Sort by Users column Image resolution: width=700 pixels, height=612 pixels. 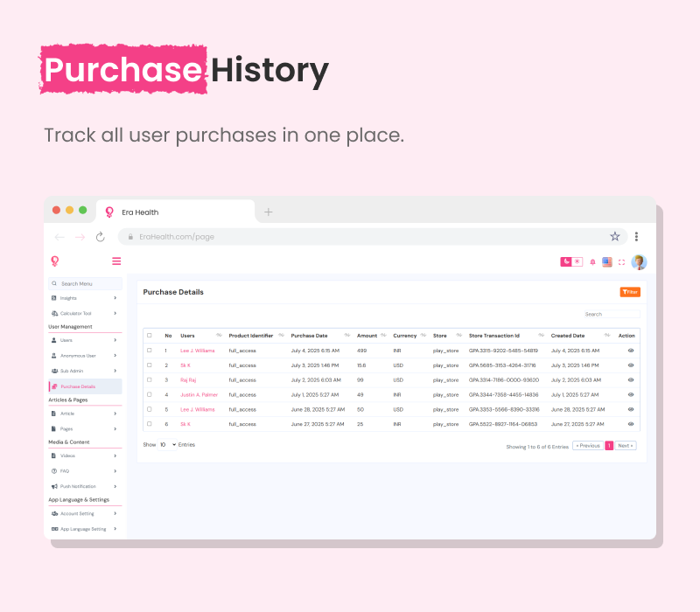coord(219,336)
